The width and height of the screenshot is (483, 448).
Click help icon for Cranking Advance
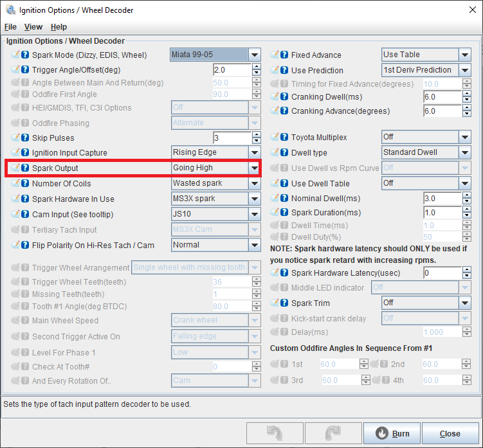coord(284,111)
